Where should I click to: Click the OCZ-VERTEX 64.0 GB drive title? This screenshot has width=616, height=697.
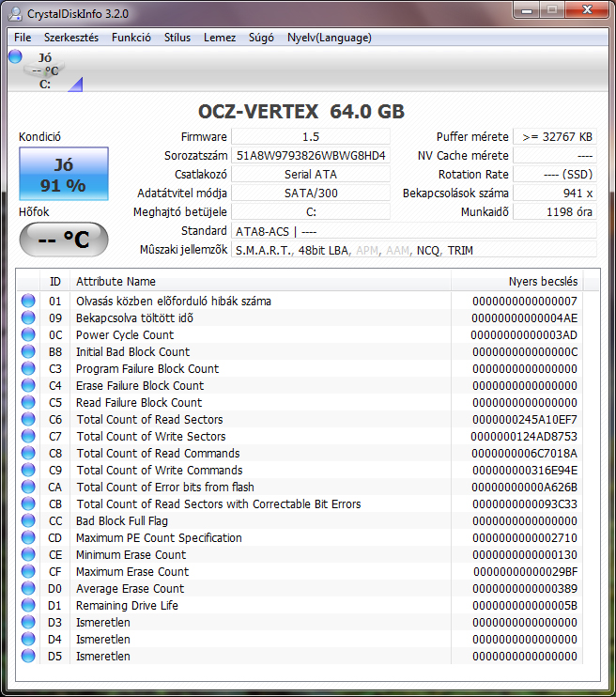[301, 111]
